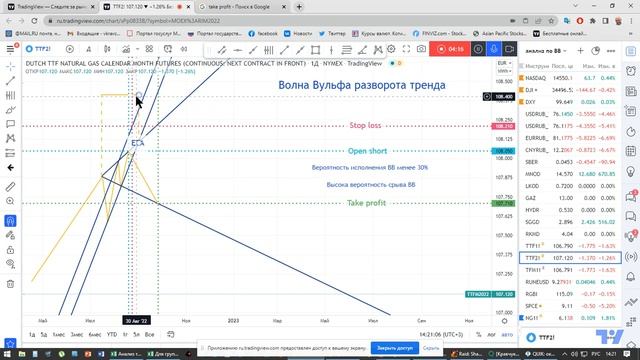Pause the screen recording

[x=478, y=49]
